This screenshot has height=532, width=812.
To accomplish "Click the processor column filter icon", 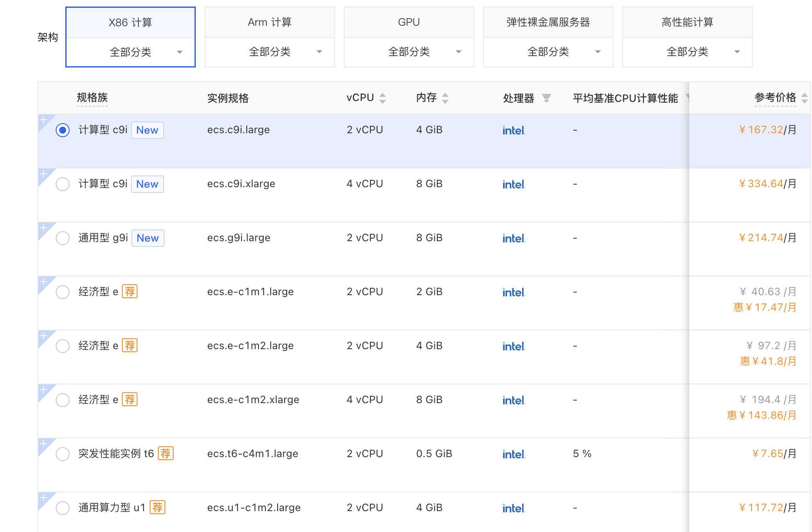I will (x=546, y=98).
